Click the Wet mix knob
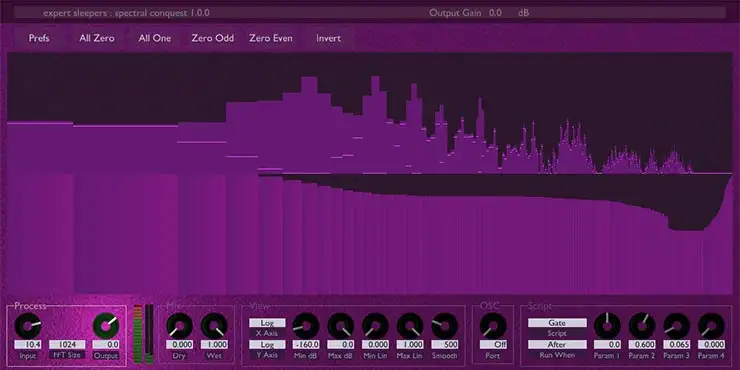Screen dimensions: 740x370 pos(214,326)
